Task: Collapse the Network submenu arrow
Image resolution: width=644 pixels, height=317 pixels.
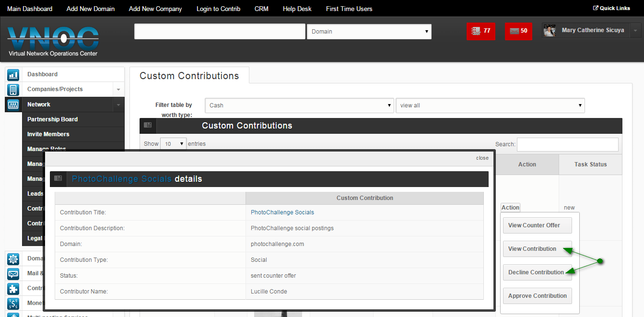Action: pos(118,105)
